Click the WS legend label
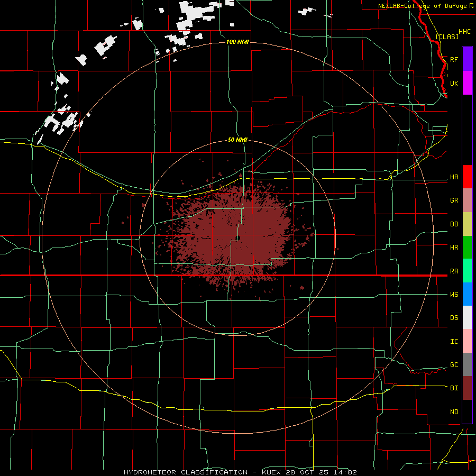Screen dimensions: 476x476 [454, 295]
